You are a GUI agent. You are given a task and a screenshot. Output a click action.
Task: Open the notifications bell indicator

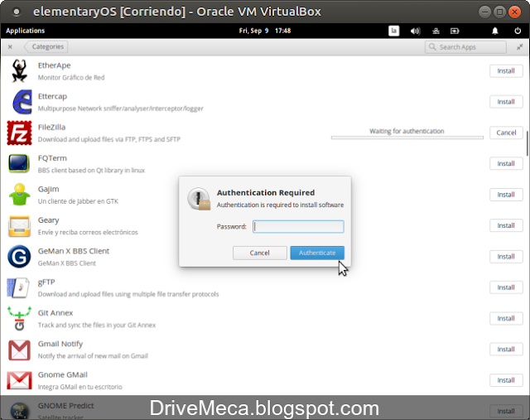coord(495,31)
